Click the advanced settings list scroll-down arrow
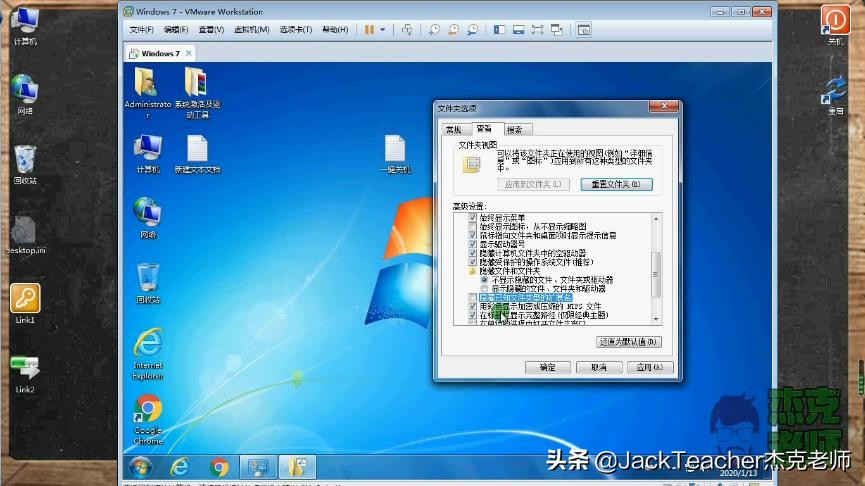Image resolution: width=865 pixels, height=486 pixels. click(x=656, y=319)
